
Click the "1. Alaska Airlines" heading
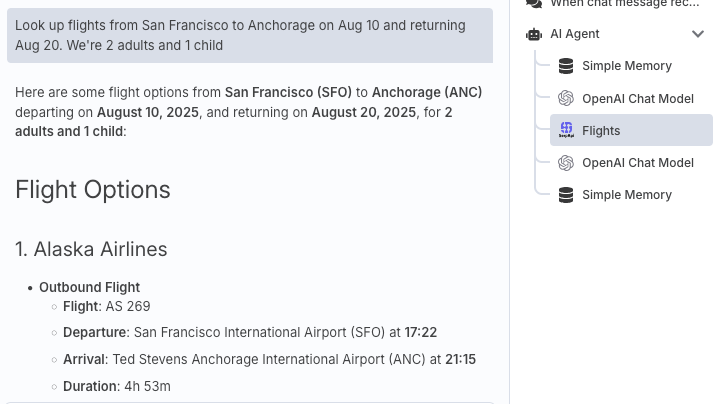tap(91, 249)
